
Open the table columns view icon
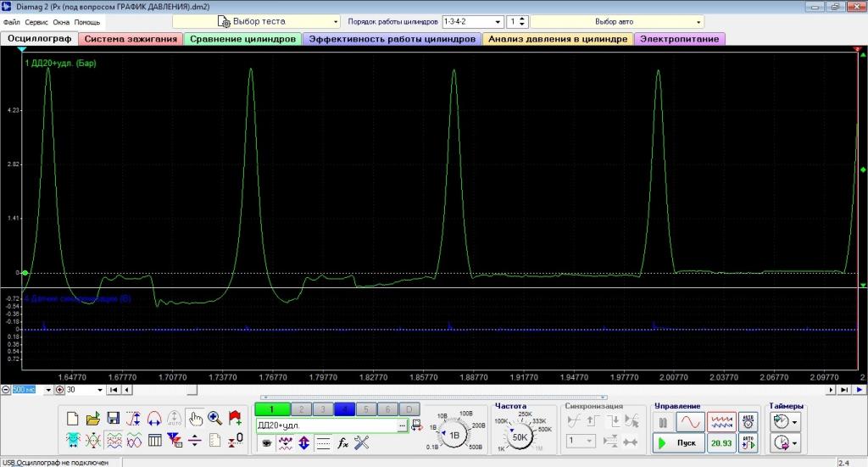click(x=154, y=441)
